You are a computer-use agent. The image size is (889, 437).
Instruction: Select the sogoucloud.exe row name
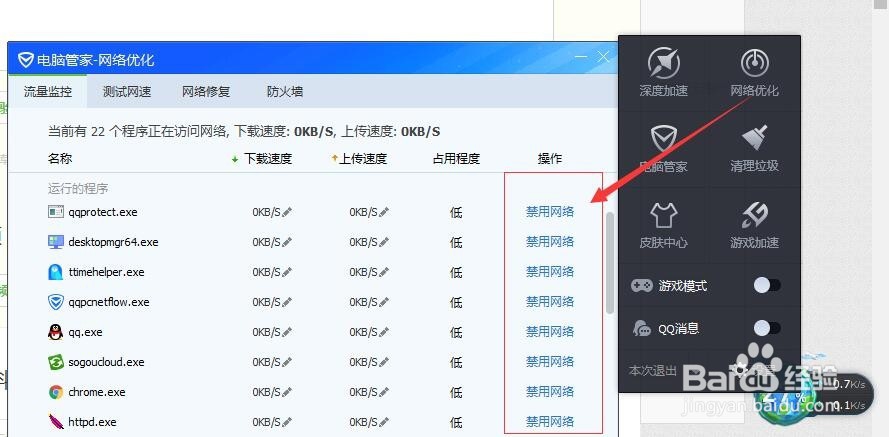click(x=106, y=362)
